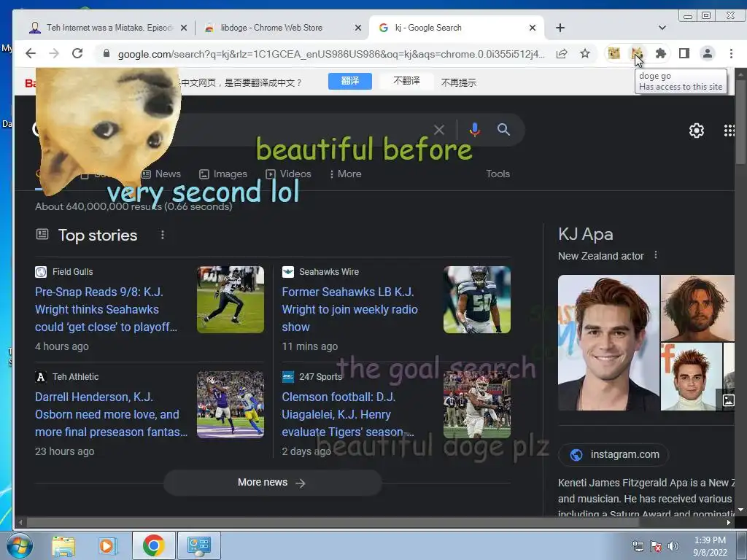This screenshot has height=560, width=747.
Task: Open the first doge extension icon
Action: [x=614, y=53]
